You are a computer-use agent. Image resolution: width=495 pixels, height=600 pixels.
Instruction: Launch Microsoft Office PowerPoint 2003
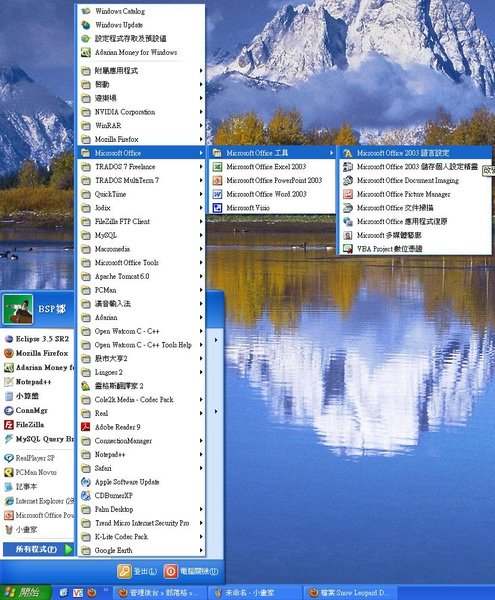(272, 180)
